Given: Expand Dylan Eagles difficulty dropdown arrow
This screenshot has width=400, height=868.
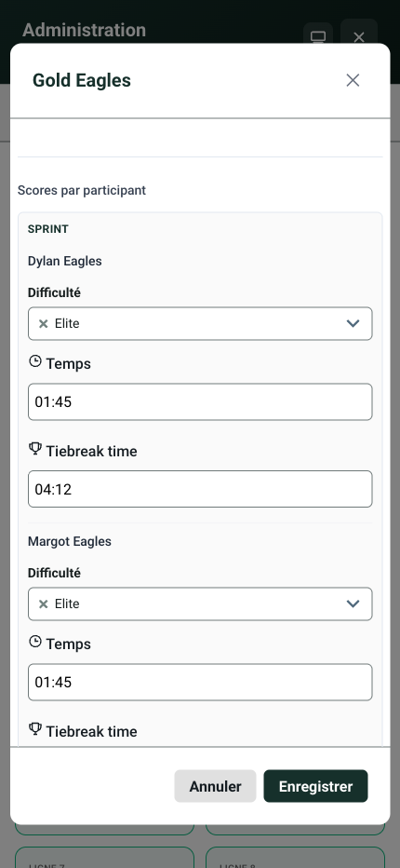Looking at the screenshot, I should [x=353, y=324].
